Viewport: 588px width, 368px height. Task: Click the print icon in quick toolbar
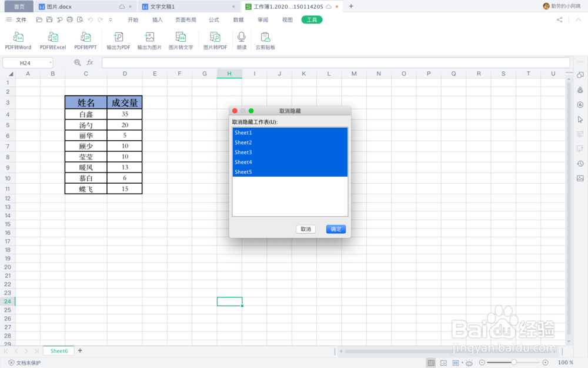[x=70, y=19]
